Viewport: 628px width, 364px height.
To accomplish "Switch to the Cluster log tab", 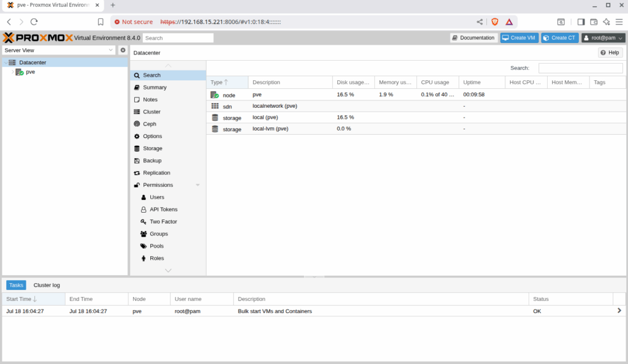I will click(47, 285).
